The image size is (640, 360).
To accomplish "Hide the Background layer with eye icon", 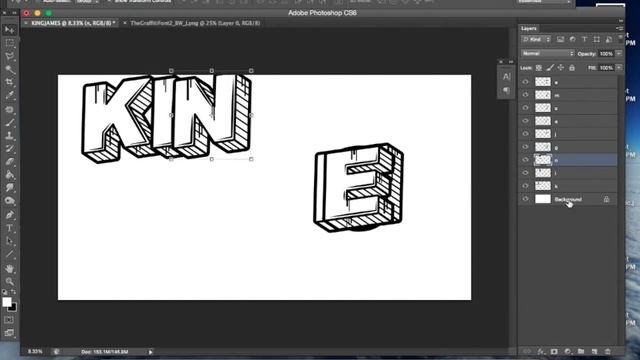I will pyautogui.click(x=525, y=199).
